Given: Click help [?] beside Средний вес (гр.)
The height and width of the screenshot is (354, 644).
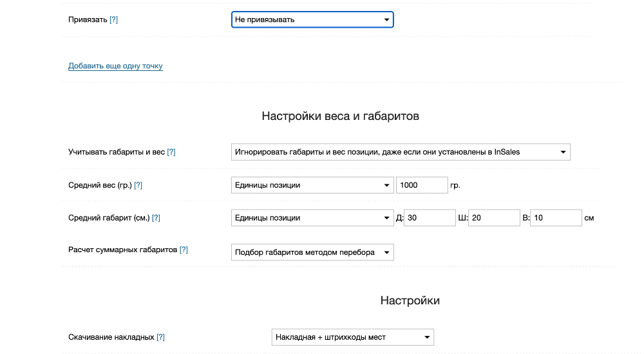Looking at the screenshot, I should coord(138,185).
